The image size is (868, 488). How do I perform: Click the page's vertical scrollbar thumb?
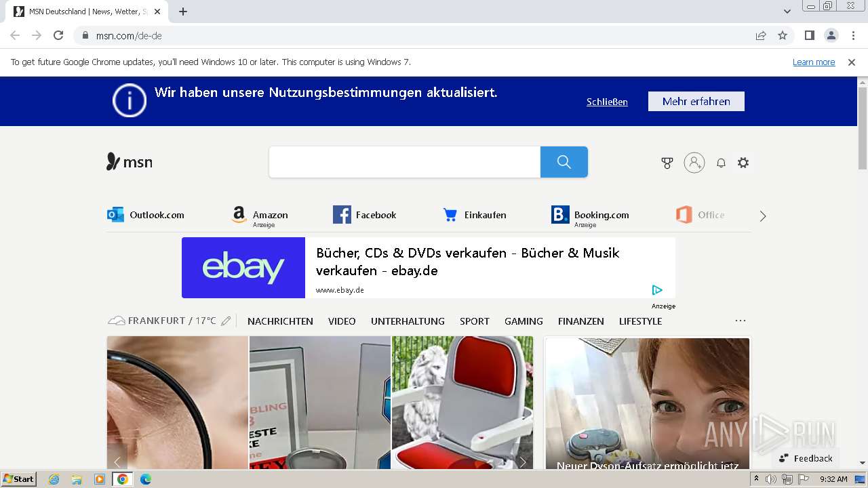(x=863, y=127)
